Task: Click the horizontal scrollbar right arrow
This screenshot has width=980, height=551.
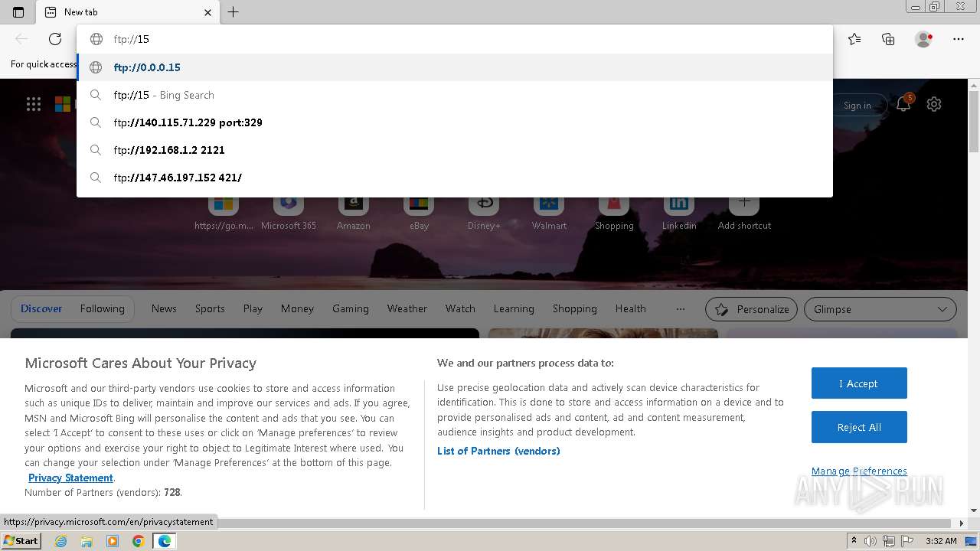Action: [962, 523]
